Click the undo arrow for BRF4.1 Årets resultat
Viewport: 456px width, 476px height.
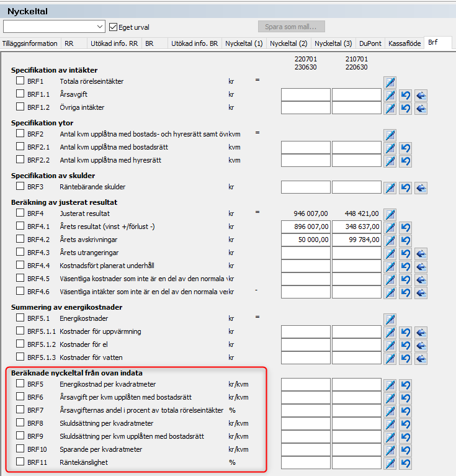coord(405,228)
